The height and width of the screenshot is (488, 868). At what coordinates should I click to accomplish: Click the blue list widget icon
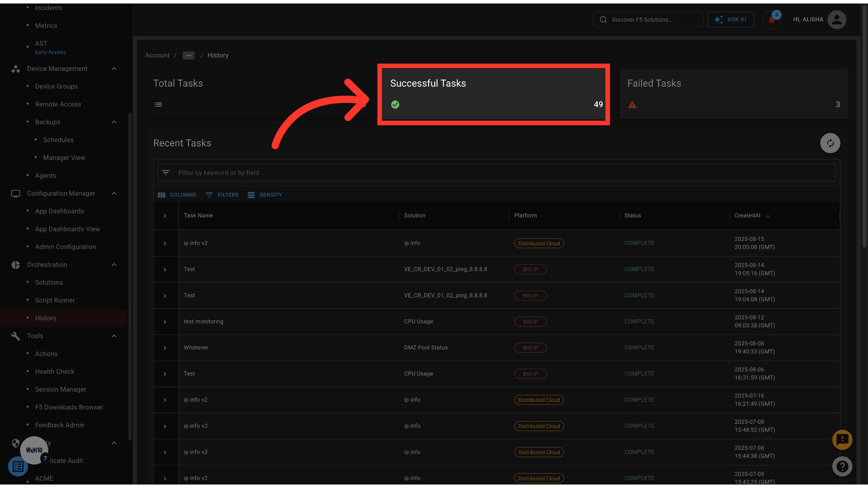[18, 466]
